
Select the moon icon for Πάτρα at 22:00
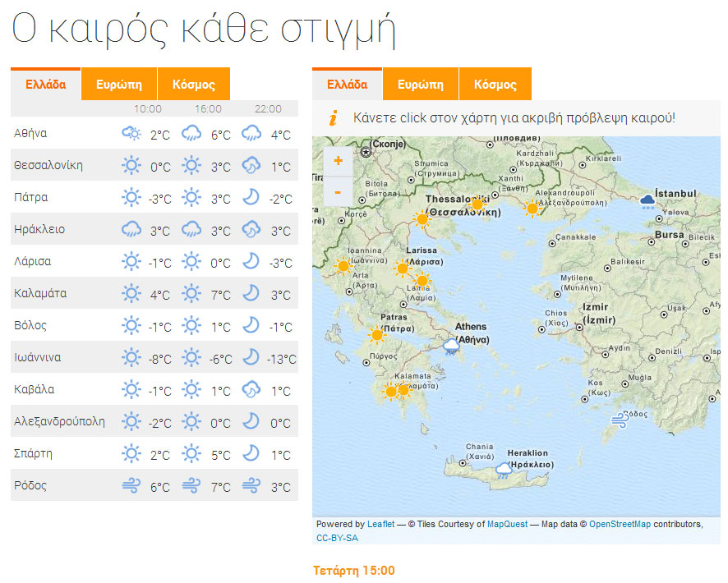pos(250,197)
